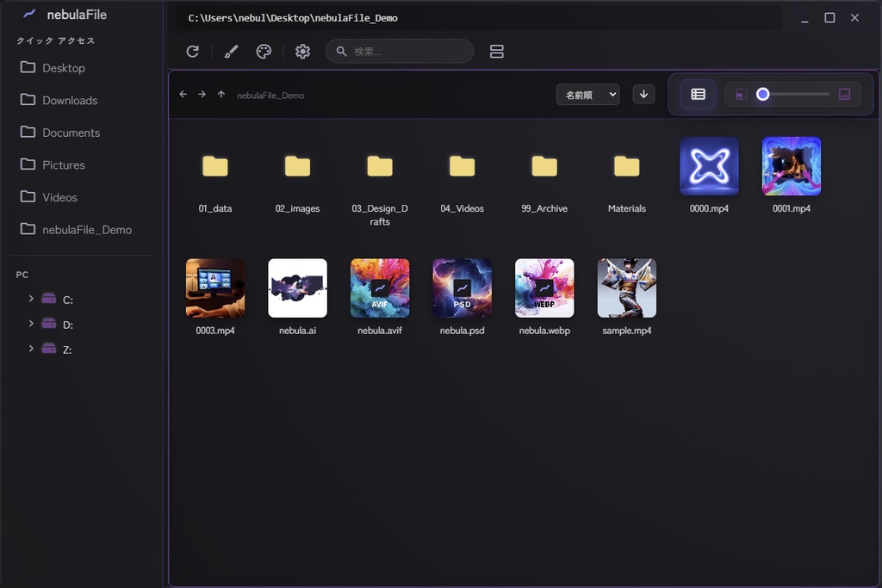This screenshot has height=588, width=882.
Task: Select the 02_images folder icon
Action: (297, 166)
